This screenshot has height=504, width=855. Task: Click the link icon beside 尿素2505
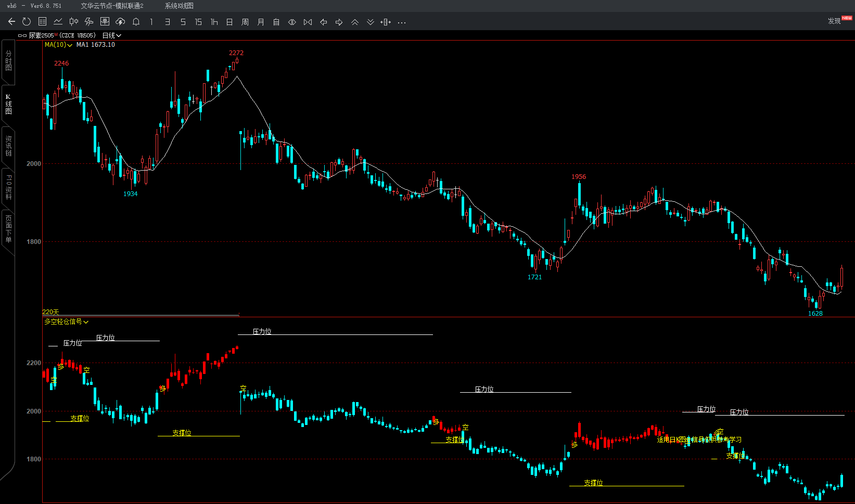(x=22, y=35)
